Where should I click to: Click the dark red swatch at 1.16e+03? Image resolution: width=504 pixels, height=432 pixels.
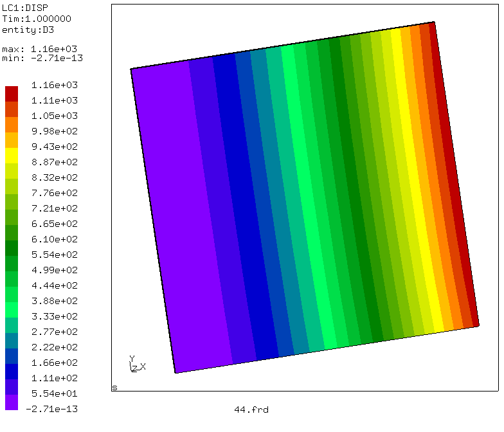point(12,94)
